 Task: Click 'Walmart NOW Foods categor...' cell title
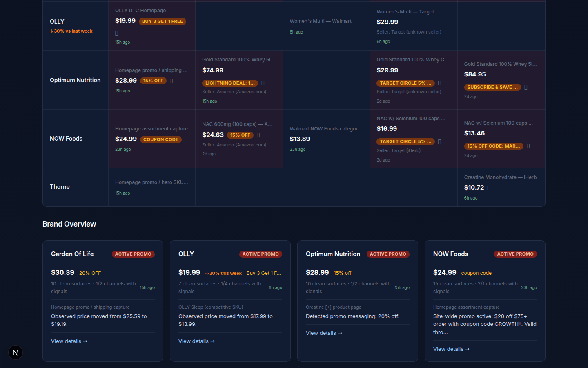[326, 129]
